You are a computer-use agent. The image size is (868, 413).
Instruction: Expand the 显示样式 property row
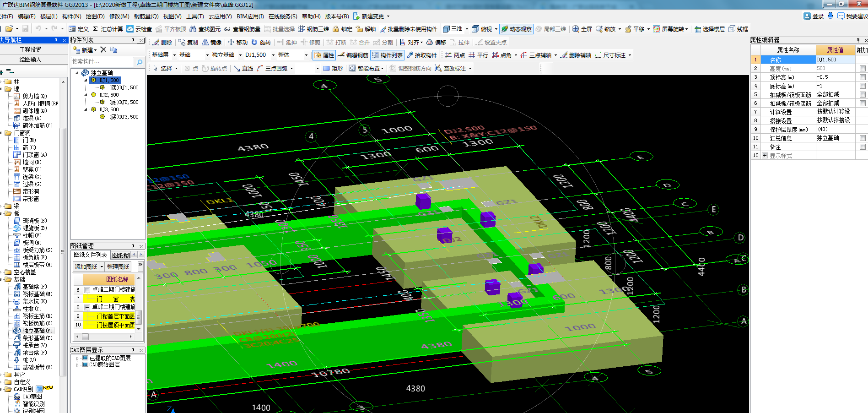(765, 156)
